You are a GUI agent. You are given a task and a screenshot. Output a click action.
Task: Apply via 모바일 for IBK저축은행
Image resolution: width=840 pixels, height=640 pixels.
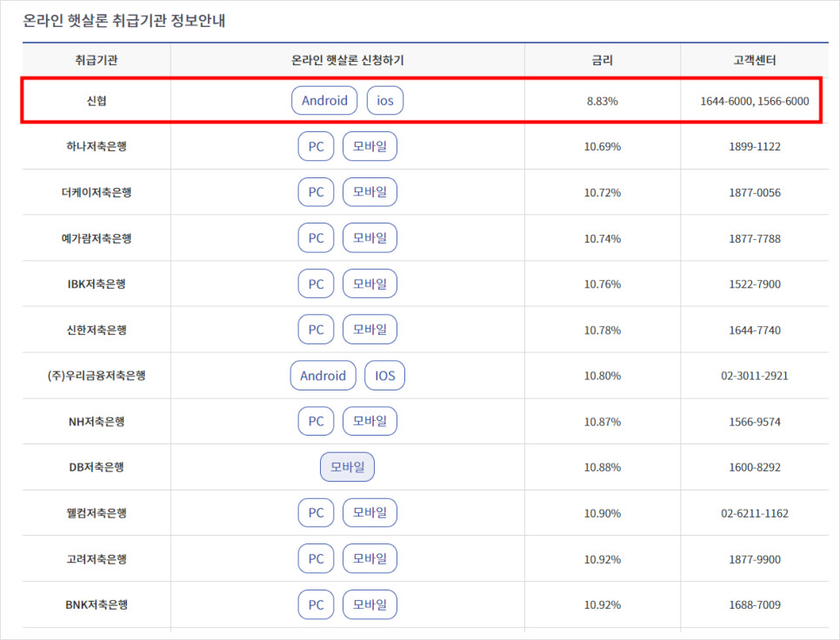370,283
